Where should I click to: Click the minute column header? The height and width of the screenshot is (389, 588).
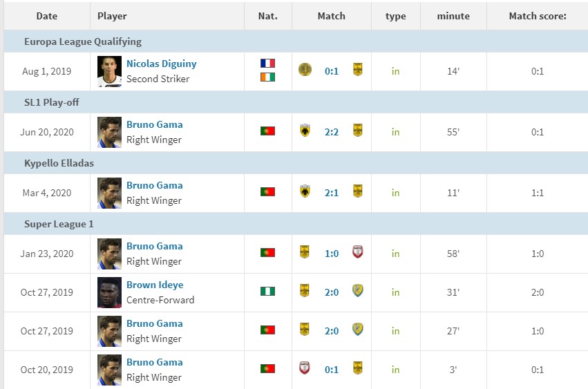point(453,16)
